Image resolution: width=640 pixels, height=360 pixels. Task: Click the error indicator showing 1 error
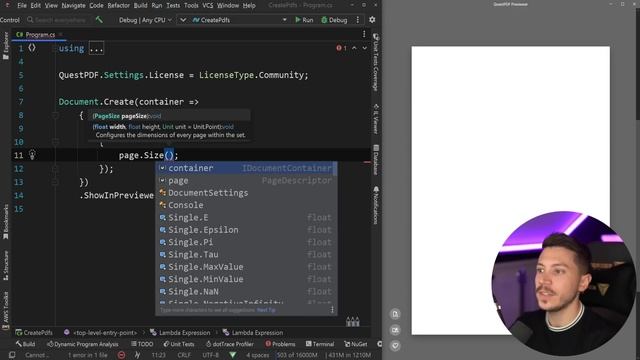click(341, 48)
